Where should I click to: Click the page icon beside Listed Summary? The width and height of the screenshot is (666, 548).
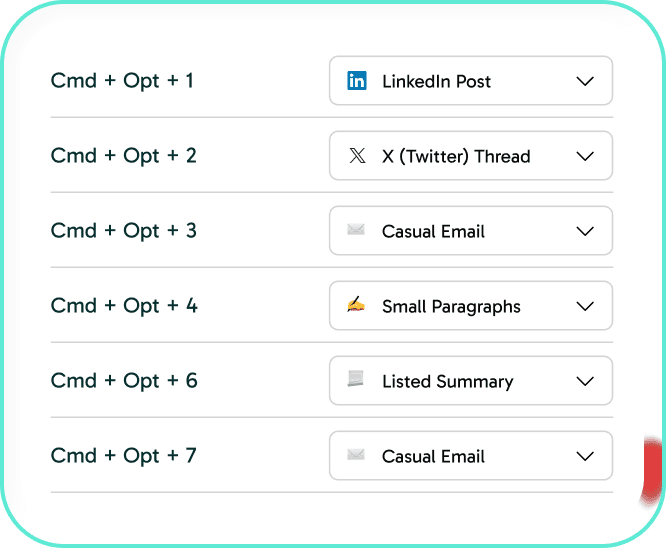point(356,380)
